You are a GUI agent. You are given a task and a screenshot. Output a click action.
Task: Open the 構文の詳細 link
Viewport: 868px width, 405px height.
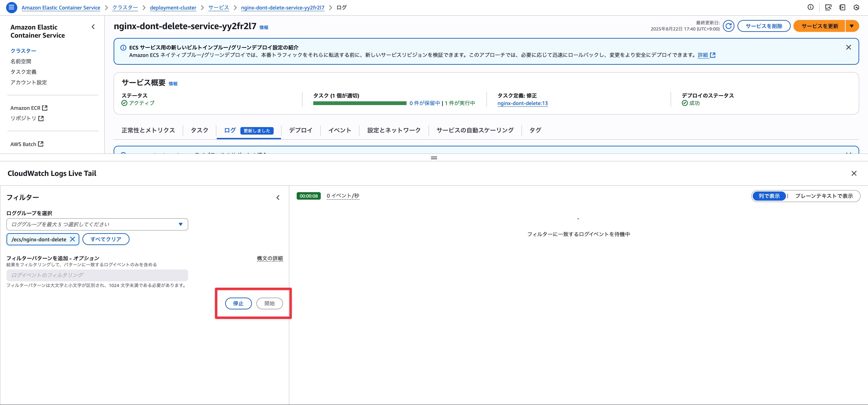270,259
